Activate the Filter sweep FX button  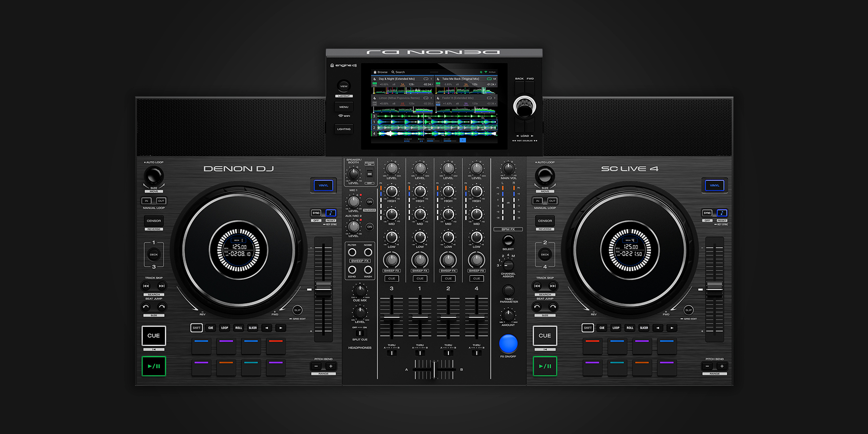(x=353, y=252)
